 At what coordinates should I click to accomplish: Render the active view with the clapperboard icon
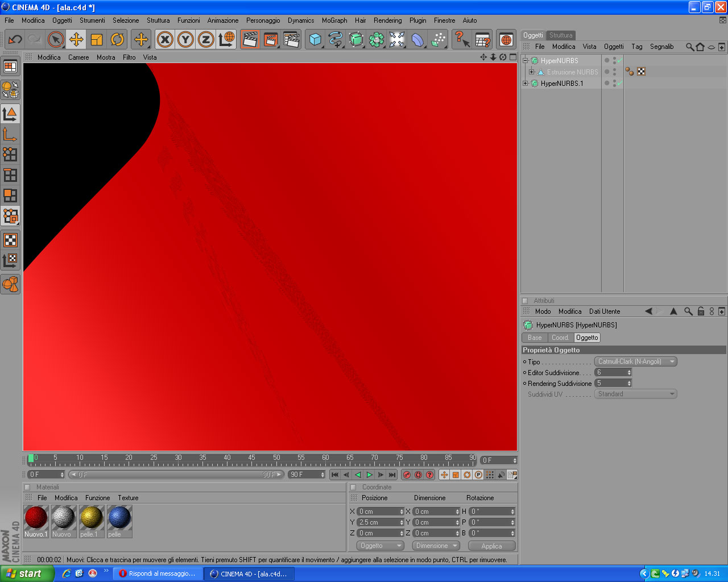click(250, 39)
